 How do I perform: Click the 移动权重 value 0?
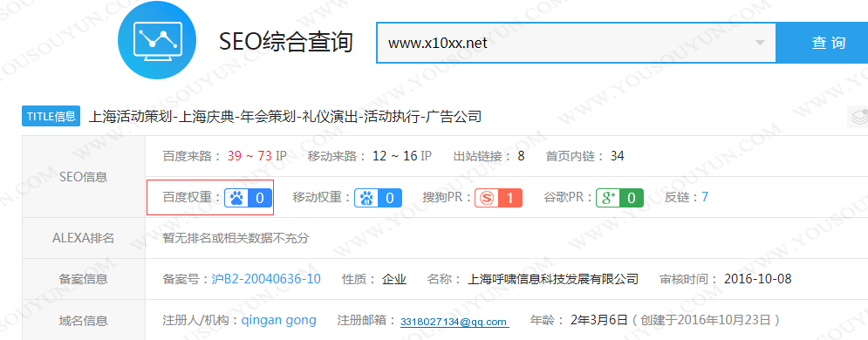coord(390,198)
